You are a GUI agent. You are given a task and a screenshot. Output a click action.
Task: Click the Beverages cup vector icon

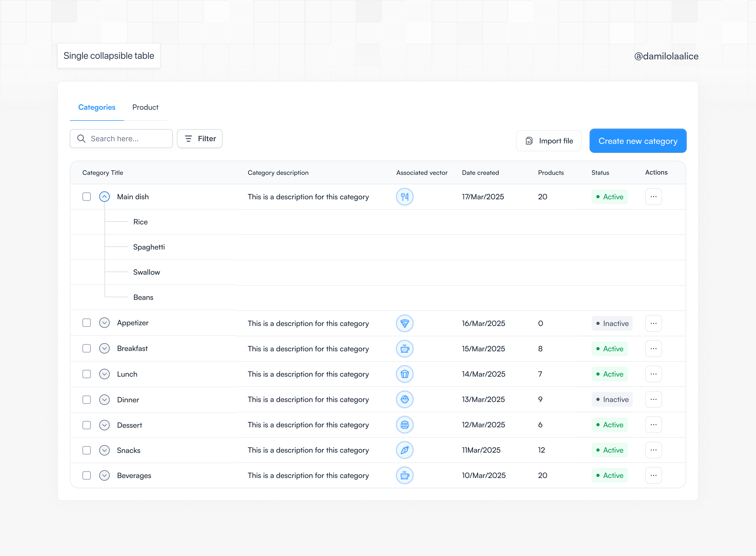coord(405,475)
